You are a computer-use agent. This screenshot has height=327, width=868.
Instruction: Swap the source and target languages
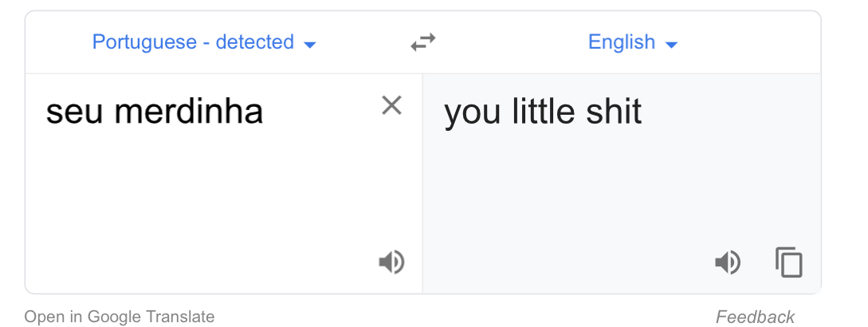[423, 42]
